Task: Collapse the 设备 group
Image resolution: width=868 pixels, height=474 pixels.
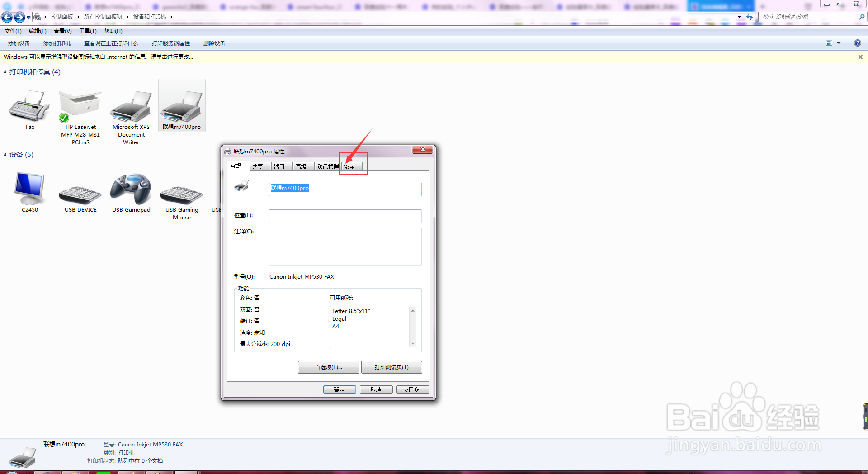Action: pyautogui.click(x=5, y=155)
